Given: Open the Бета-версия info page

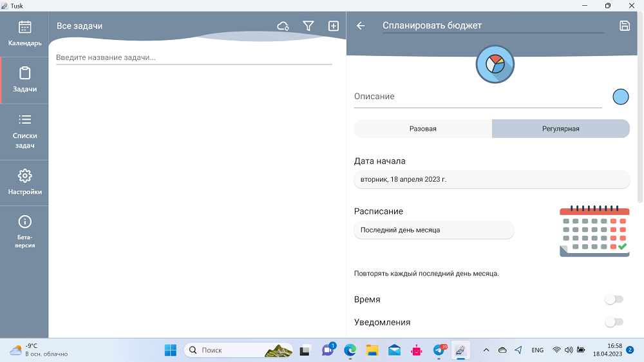Looking at the screenshot, I should tap(24, 232).
